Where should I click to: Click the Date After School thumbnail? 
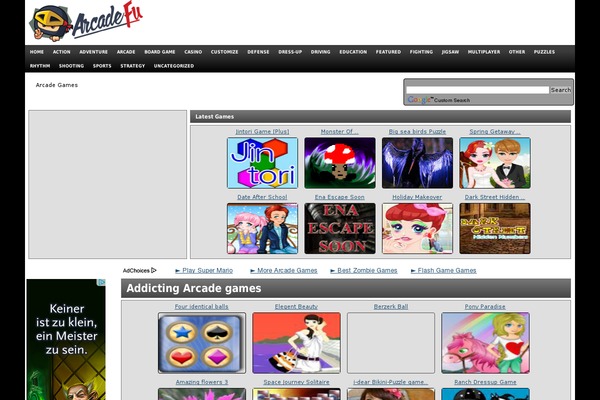(x=262, y=229)
